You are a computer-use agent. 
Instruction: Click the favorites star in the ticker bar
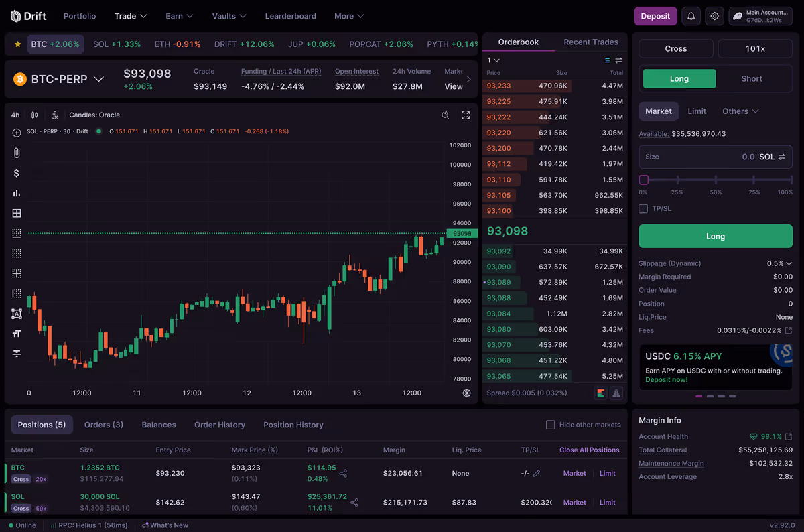tap(17, 44)
